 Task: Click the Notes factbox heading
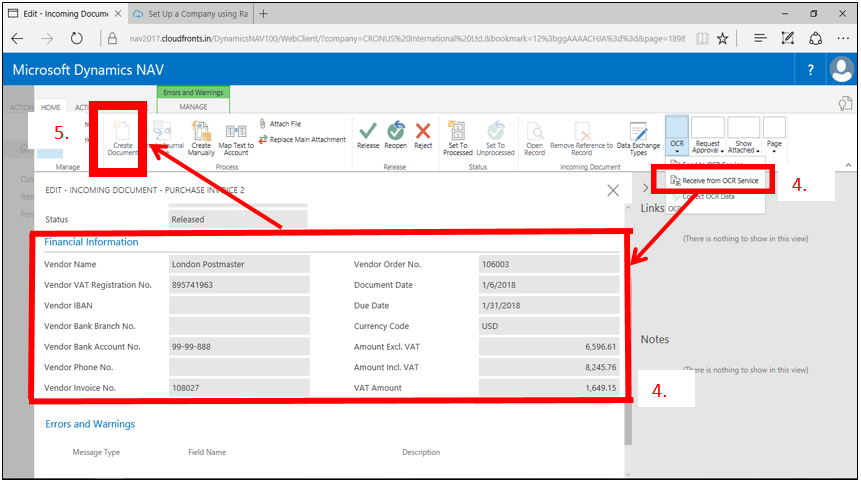click(655, 339)
